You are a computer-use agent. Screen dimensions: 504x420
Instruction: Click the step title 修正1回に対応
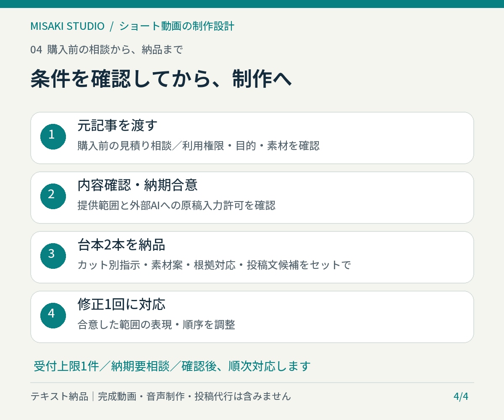tap(121, 304)
